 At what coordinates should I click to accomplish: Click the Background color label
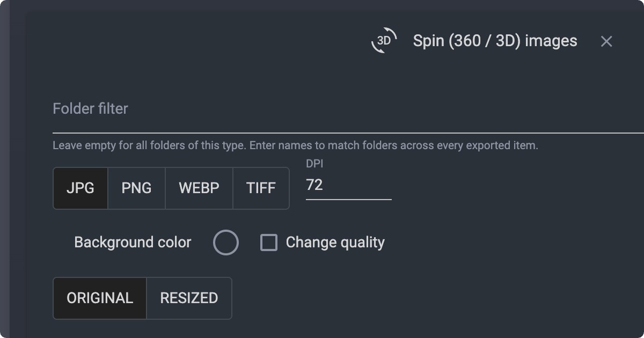(x=133, y=243)
